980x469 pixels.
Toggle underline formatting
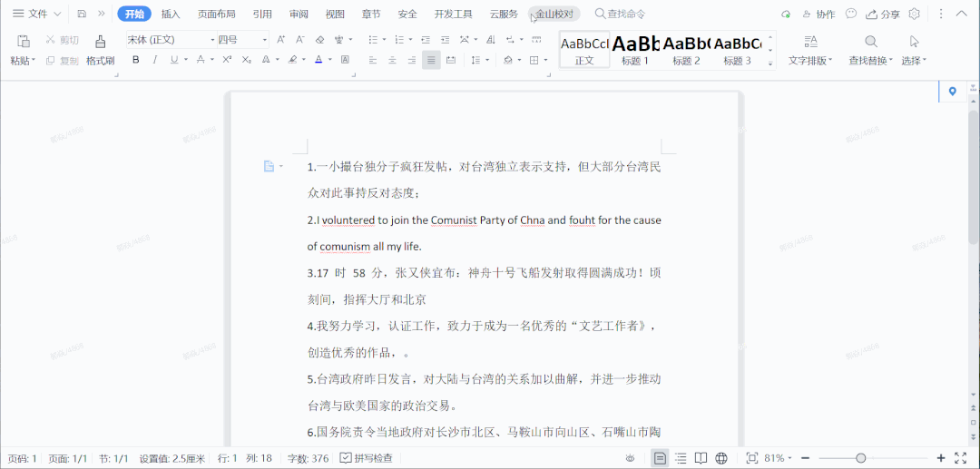[174, 60]
